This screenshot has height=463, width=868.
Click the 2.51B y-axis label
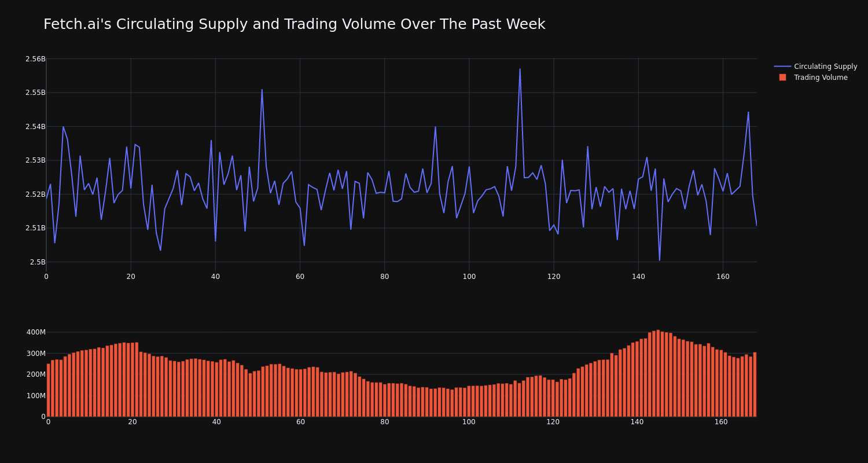(35, 228)
